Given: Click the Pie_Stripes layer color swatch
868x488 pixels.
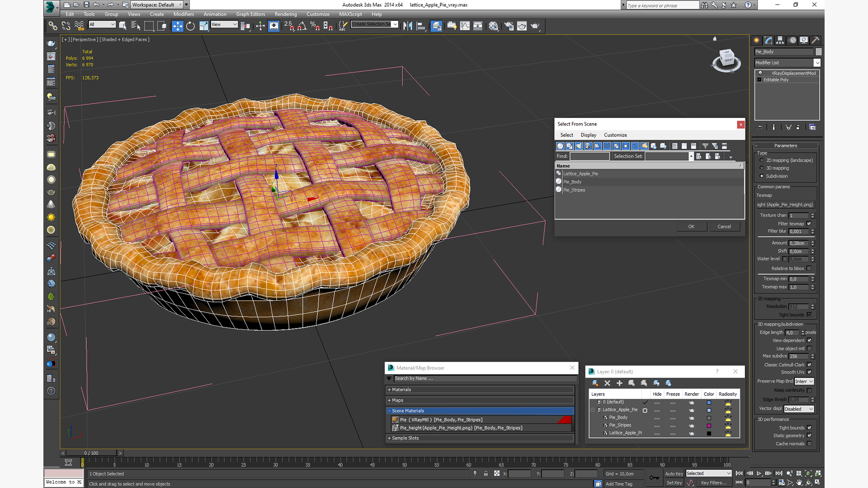Looking at the screenshot, I should click(x=709, y=426).
